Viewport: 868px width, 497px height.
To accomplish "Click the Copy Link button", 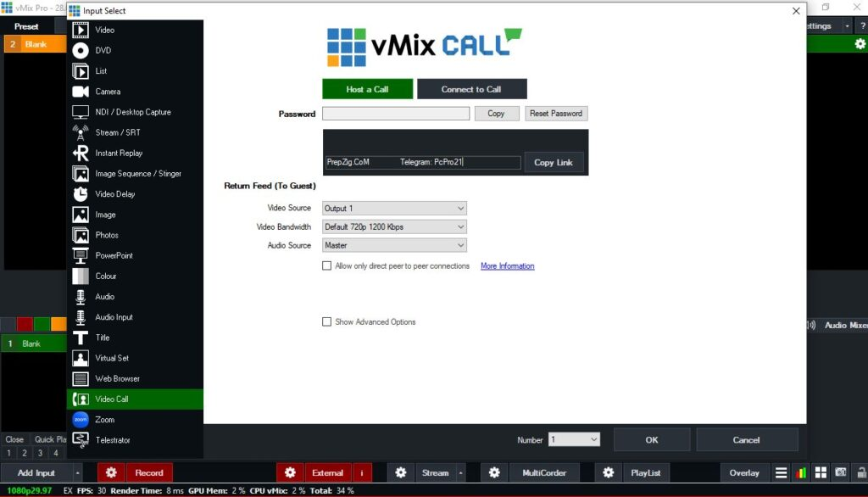I will pos(554,162).
